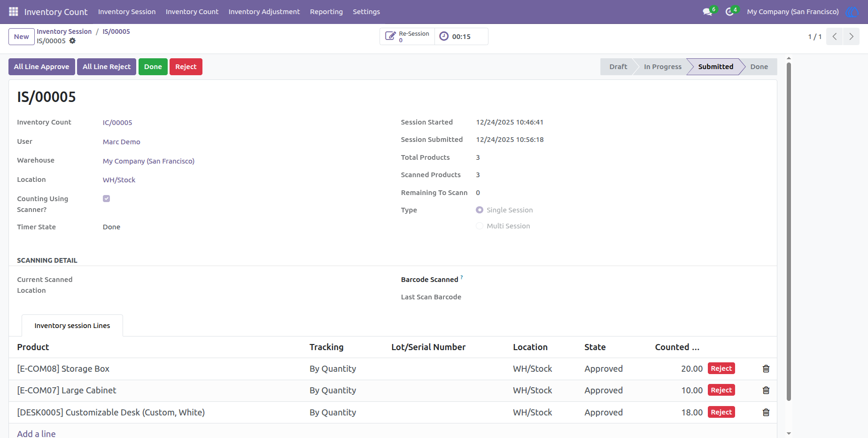Viewport: 868px width, 438px height.
Task: Select the Single Session radio option
Action: 480,210
